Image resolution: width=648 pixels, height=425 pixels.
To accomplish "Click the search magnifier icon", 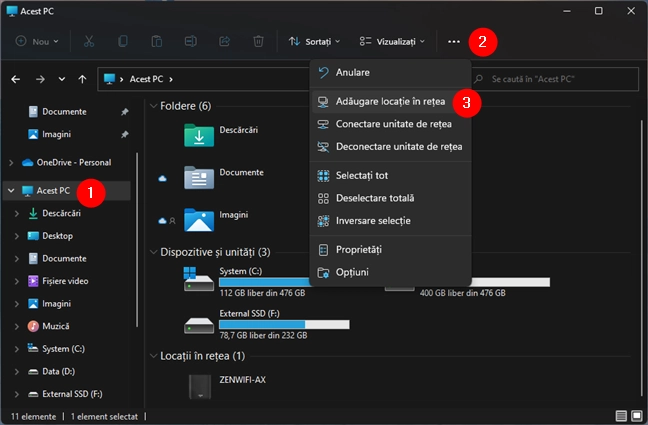I will pyautogui.click(x=479, y=79).
